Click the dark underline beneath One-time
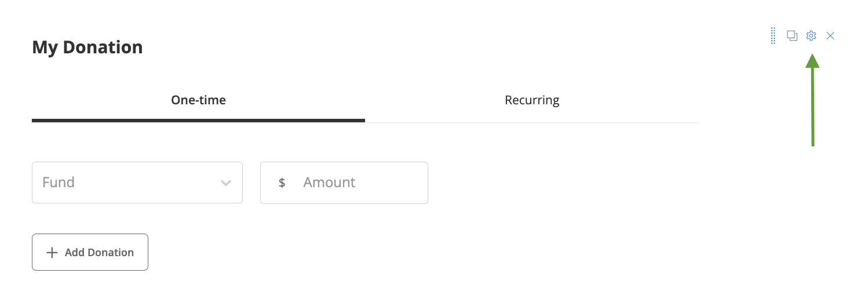The image size is (868, 306). point(198,121)
